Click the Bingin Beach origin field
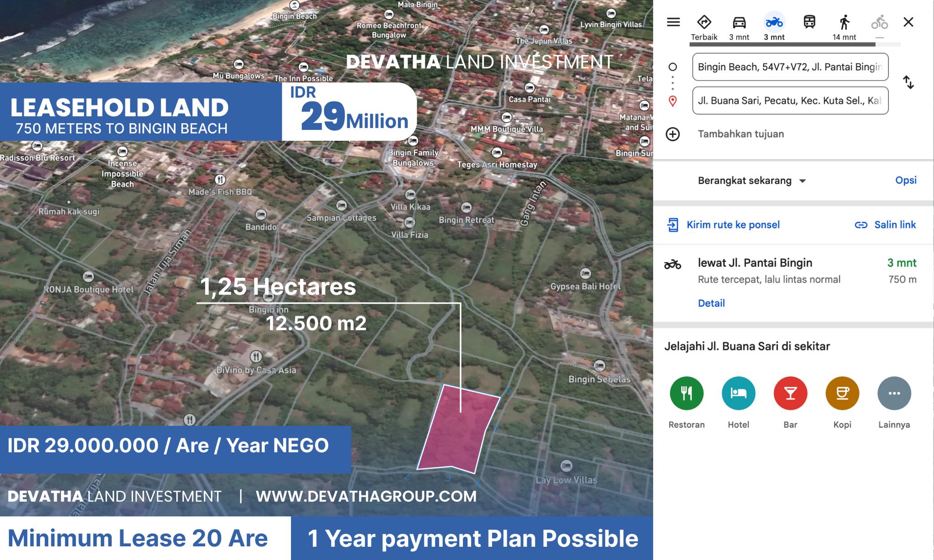934x560 pixels. pyautogui.click(x=790, y=67)
